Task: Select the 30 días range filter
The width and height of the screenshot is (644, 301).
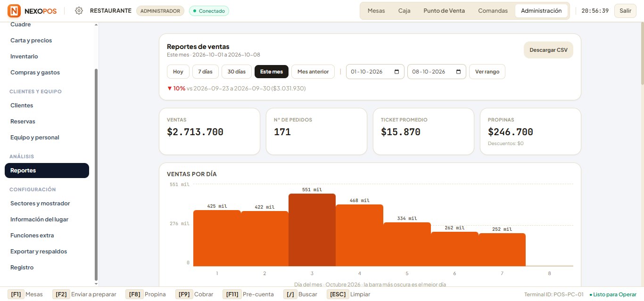Action: click(237, 72)
